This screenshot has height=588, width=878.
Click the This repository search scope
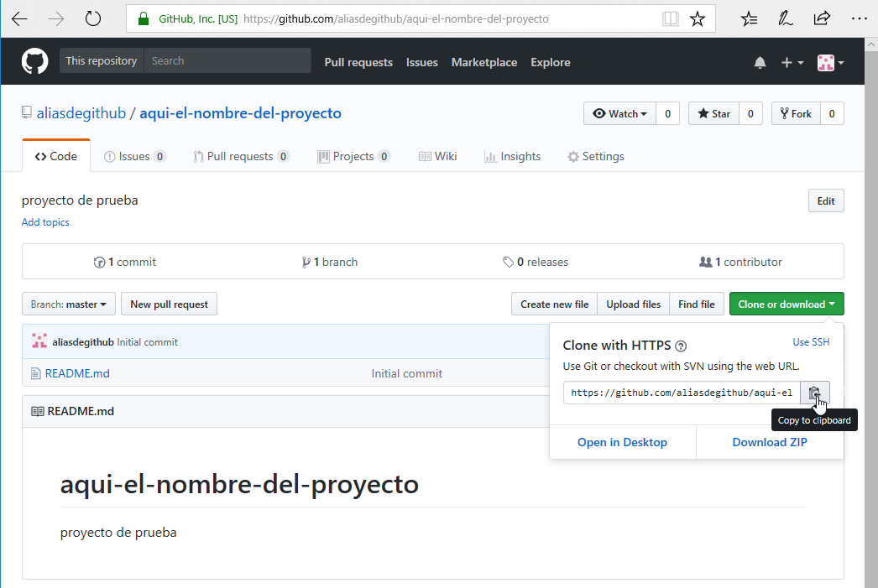102,61
